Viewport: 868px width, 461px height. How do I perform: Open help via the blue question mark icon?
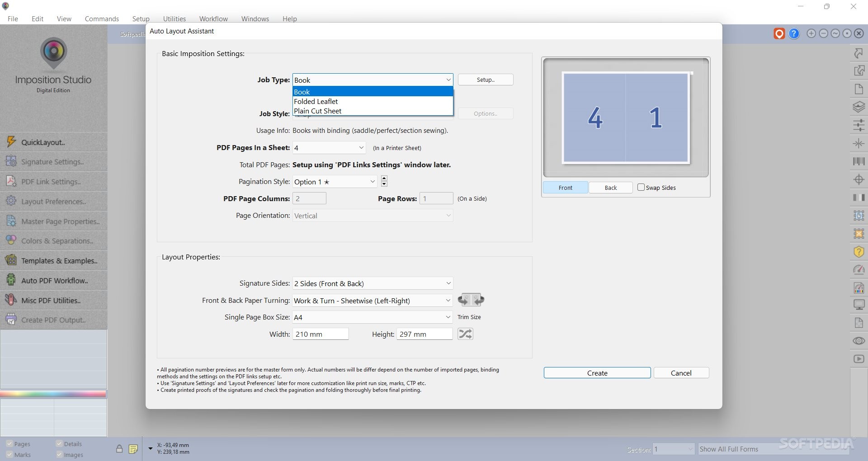794,33
